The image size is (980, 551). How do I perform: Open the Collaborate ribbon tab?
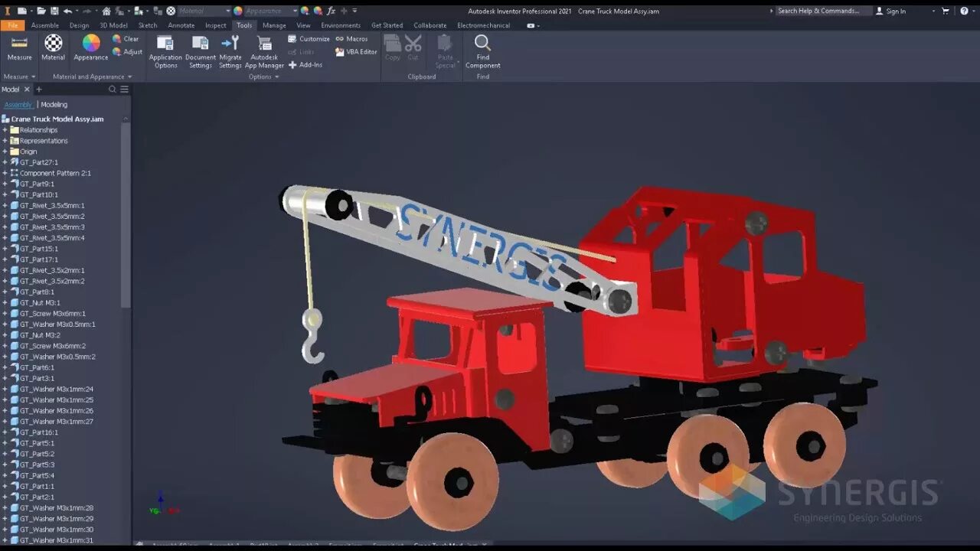pos(430,25)
